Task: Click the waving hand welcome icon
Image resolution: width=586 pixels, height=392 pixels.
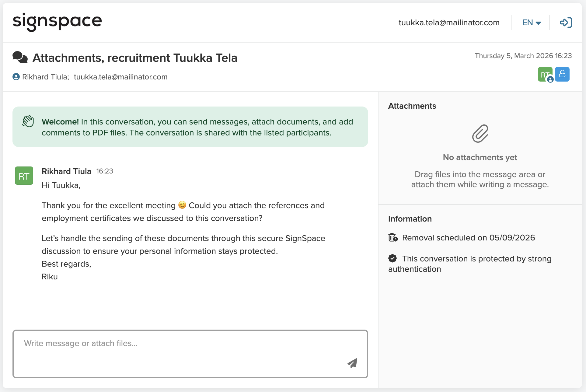Action: [x=28, y=121]
